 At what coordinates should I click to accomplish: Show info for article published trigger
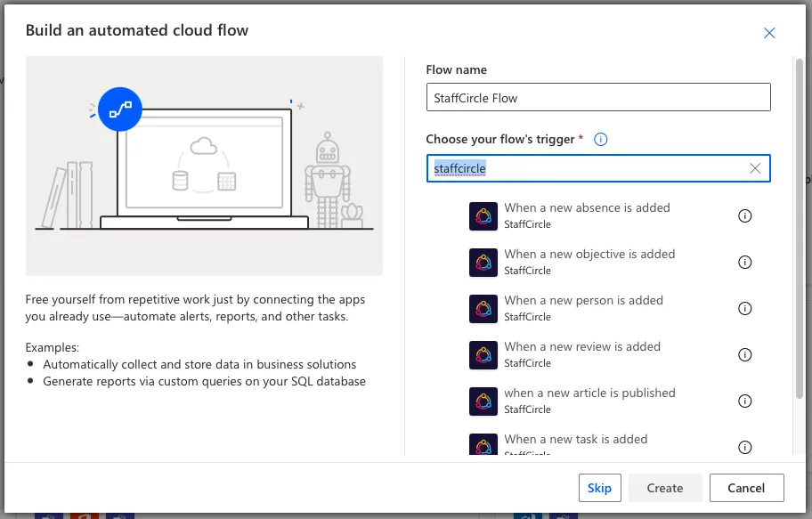pyautogui.click(x=744, y=401)
